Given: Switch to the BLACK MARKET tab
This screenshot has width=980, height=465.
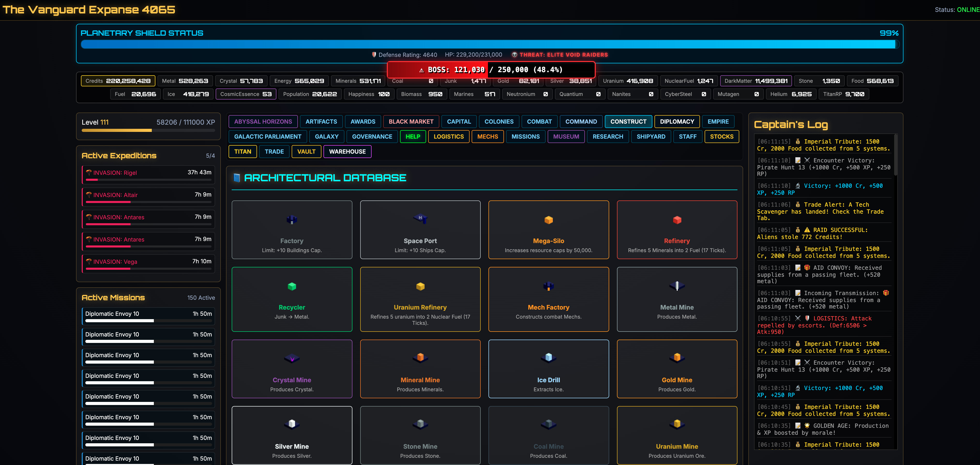Looking at the screenshot, I should (411, 121).
